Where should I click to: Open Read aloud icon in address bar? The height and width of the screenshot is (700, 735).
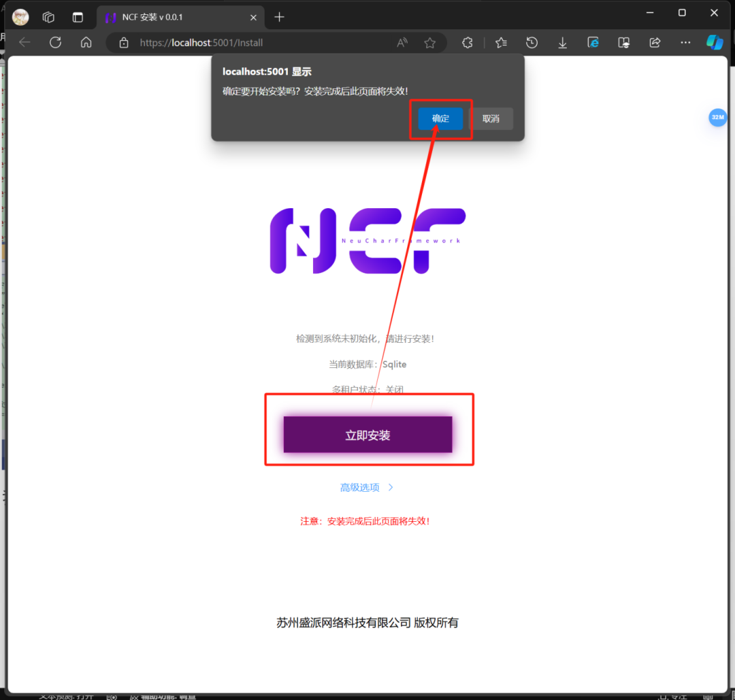tap(402, 43)
